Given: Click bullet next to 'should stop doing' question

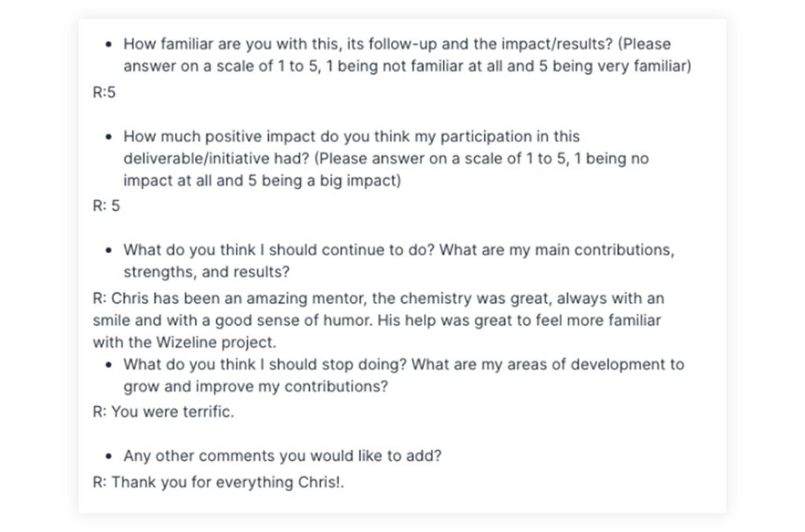Looking at the screenshot, I should pyautogui.click(x=109, y=365).
